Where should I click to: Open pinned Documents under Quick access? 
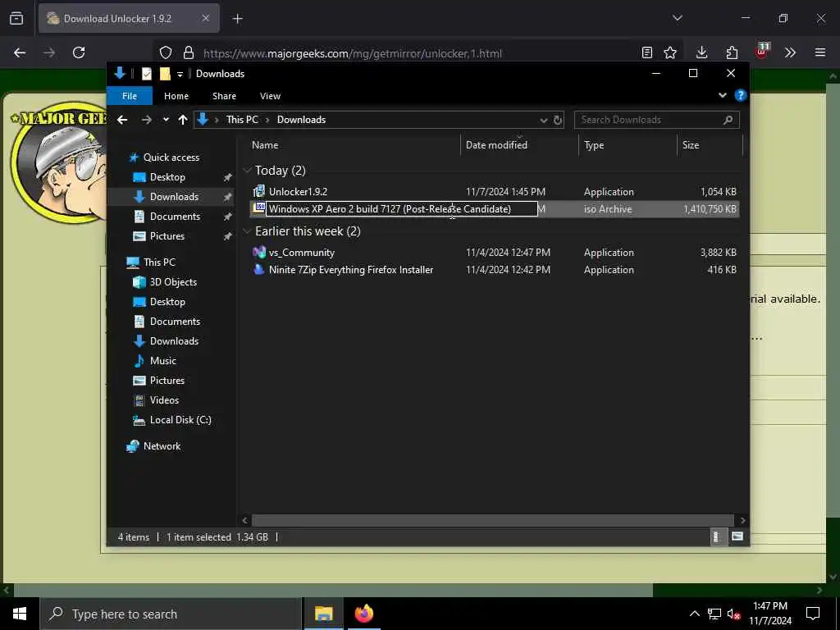(x=175, y=217)
